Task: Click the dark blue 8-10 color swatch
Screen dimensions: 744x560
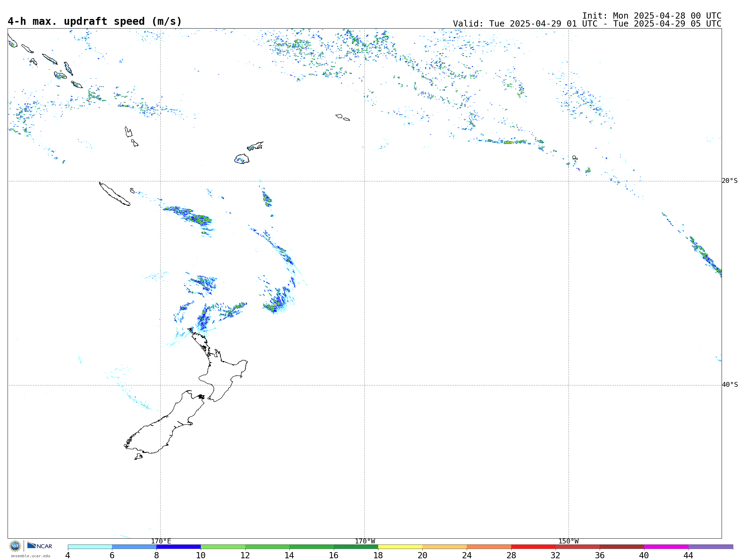Action: pos(178,547)
